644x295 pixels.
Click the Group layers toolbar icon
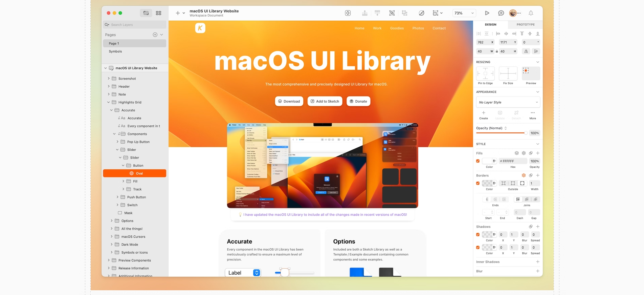click(x=392, y=13)
